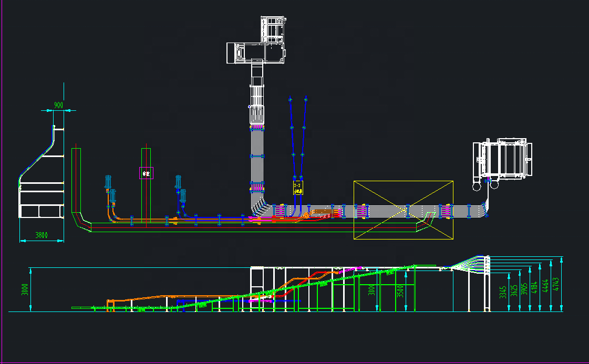Select the white machine assembly at the right end
589x364 pixels.
coord(502,164)
